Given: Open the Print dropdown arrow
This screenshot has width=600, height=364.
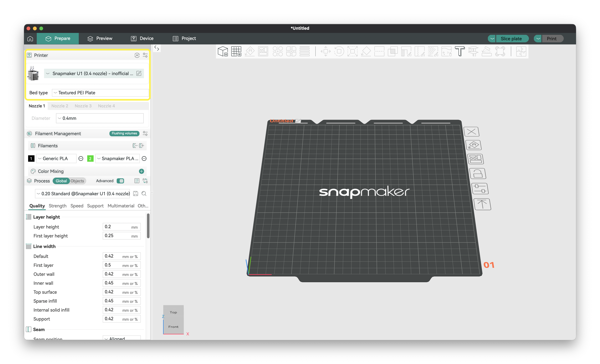Looking at the screenshot, I should point(538,39).
